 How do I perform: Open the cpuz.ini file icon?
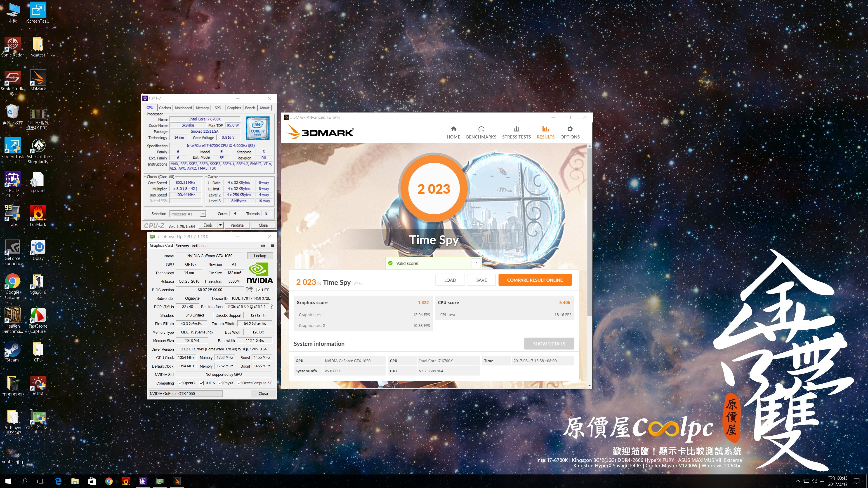(x=38, y=182)
